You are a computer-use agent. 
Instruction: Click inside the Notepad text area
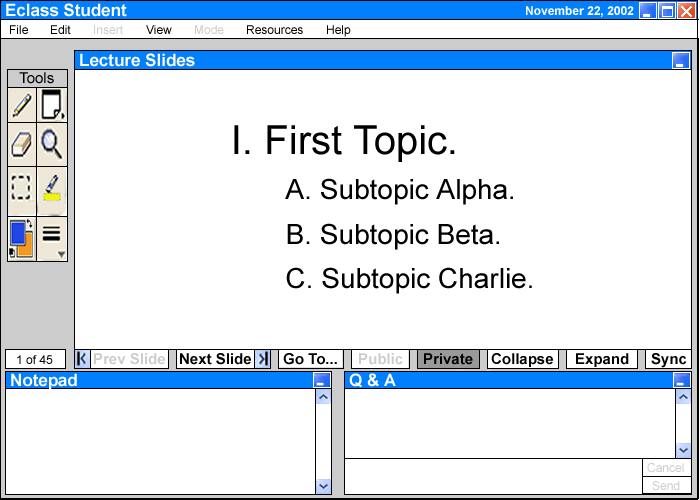pyautogui.click(x=160, y=440)
